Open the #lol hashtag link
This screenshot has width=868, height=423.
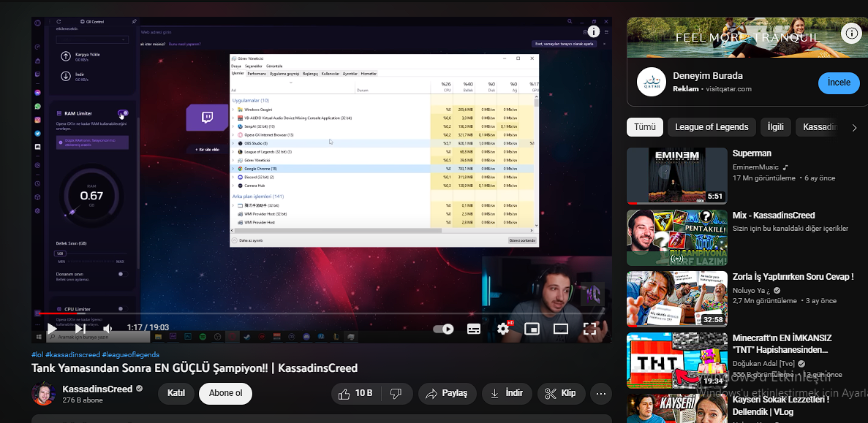pos(37,354)
